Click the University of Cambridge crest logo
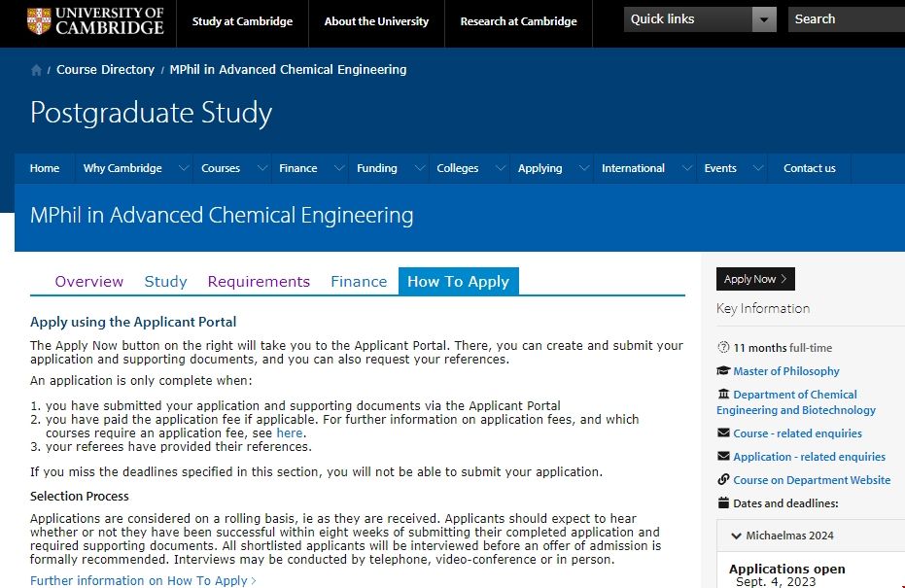Screen dimensions: 905x588 39,20
